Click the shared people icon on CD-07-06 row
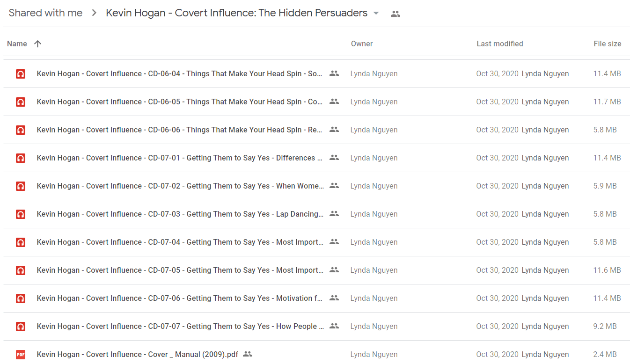This screenshot has height=364, width=630. click(x=334, y=298)
